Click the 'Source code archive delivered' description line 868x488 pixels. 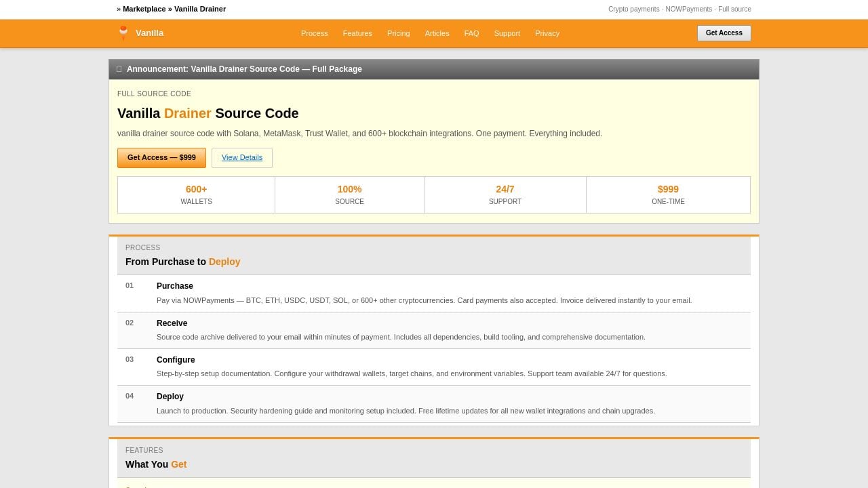pos(401,337)
